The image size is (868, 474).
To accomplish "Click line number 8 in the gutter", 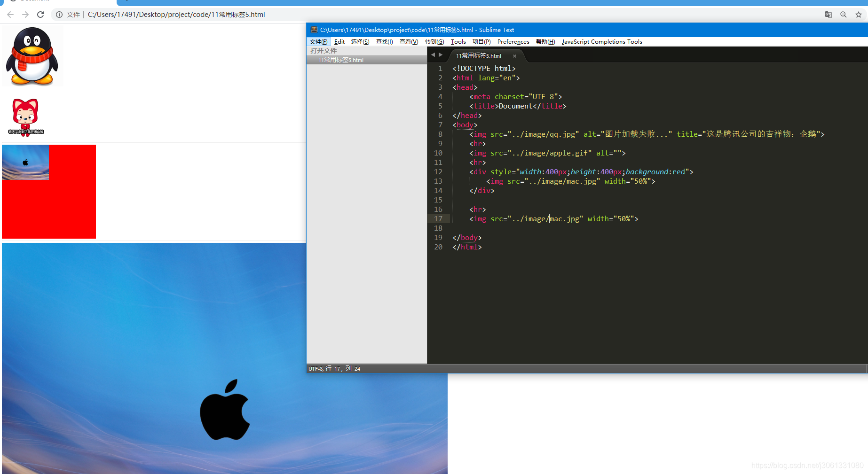I will (440, 134).
